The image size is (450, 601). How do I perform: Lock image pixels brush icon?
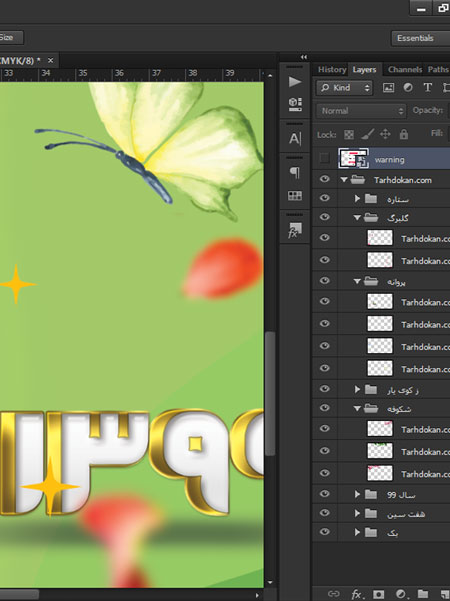tap(368, 135)
